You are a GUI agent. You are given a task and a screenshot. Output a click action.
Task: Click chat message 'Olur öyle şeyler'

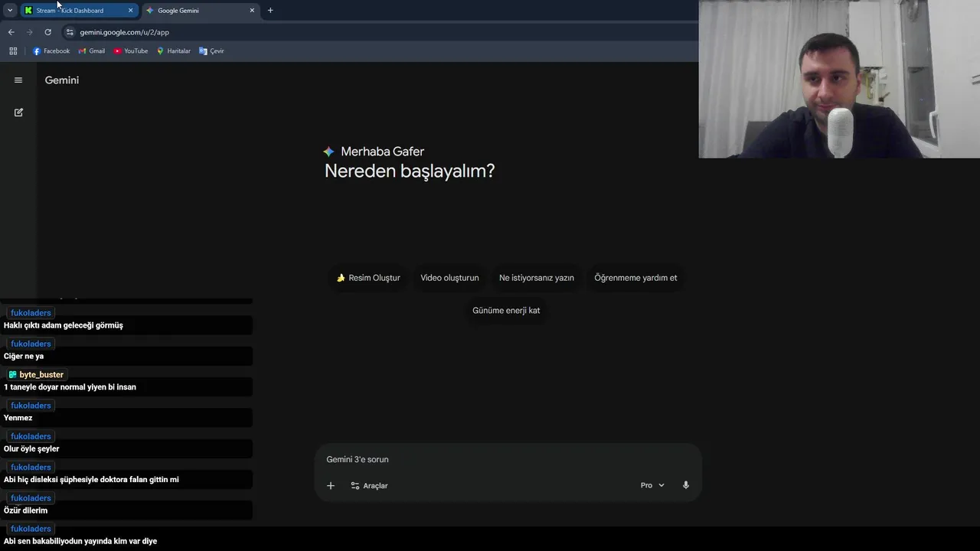[x=31, y=449]
